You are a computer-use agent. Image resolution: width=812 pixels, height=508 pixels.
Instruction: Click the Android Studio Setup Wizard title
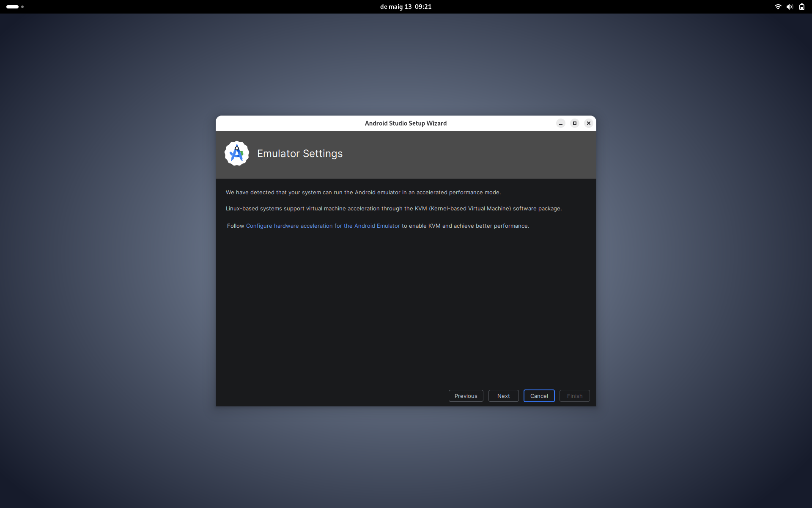(406, 123)
